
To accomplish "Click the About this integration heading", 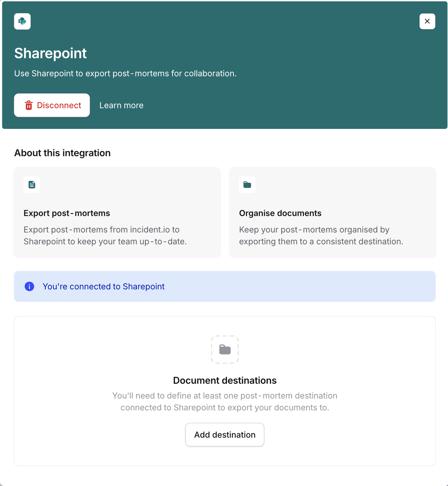I will tap(62, 153).
